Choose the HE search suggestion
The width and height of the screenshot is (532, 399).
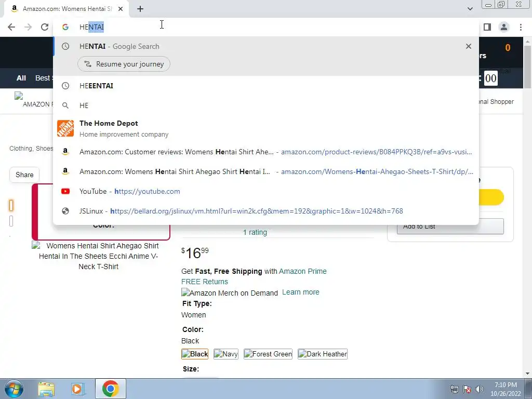tap(266, 105)
